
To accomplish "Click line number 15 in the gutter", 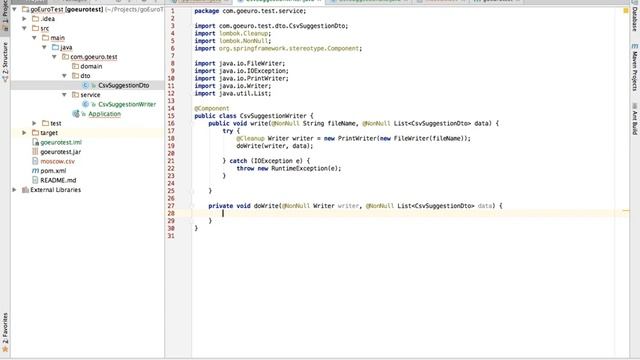I will (171, 116).
